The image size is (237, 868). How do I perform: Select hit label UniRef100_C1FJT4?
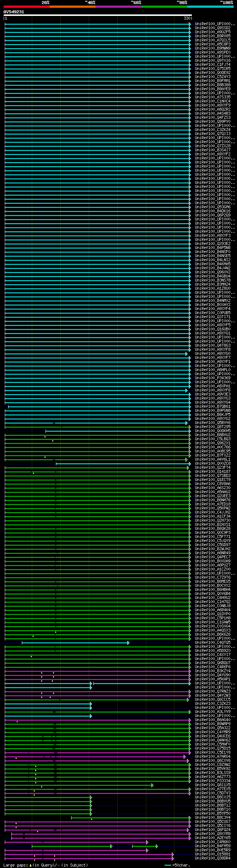(x=213, y=64)
